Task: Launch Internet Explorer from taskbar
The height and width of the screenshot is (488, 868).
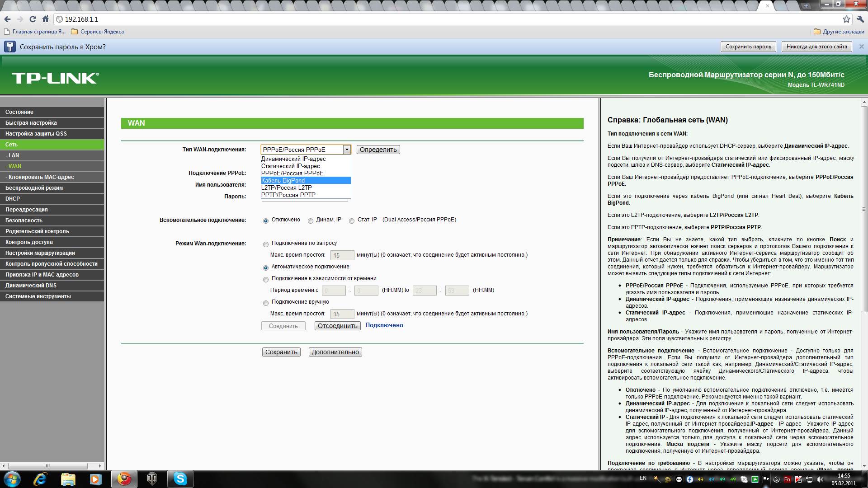Action: tap(40, 479)
